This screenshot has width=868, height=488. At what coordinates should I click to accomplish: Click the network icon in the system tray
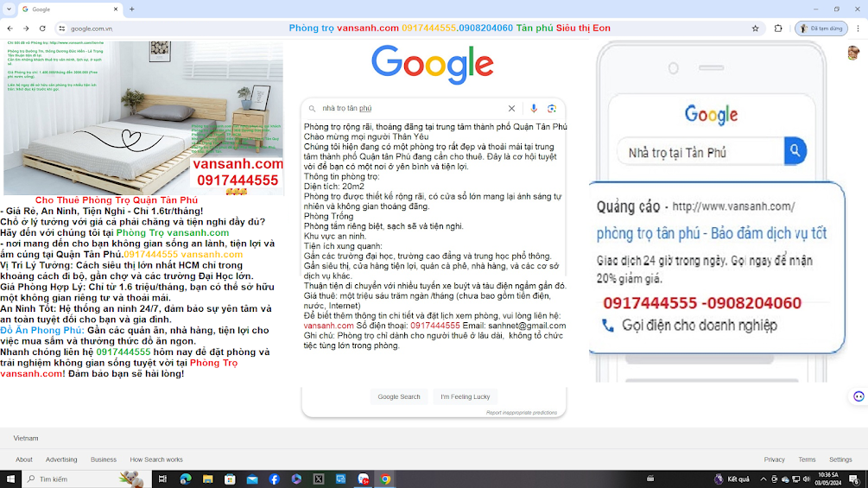point(796,479)
